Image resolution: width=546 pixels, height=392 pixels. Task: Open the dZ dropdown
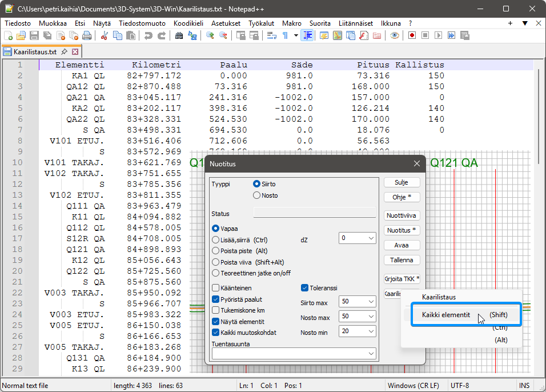point(358,238)
